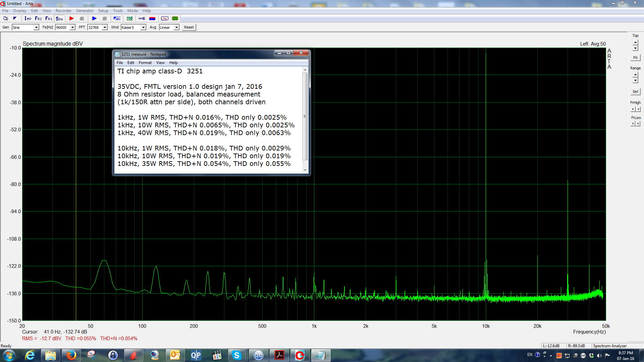Decrease the Range with down arrow
644x362 pixels.
click(x=635, y=80)
